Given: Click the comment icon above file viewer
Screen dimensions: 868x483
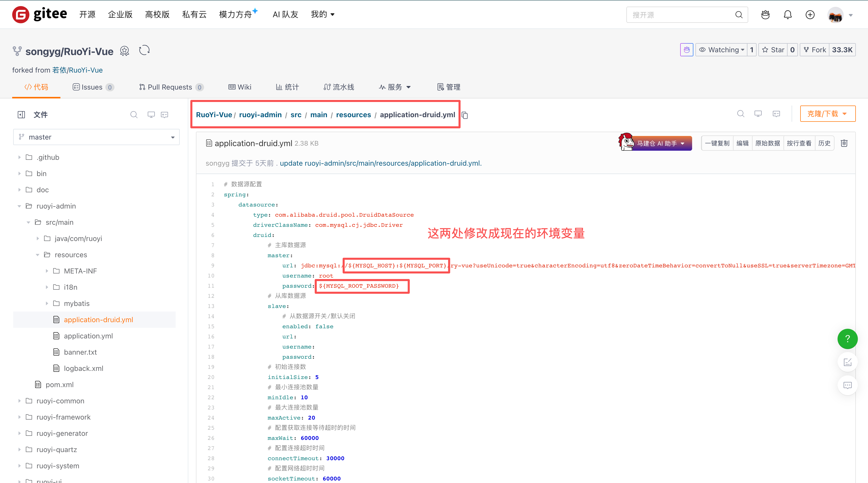Looking at the screenshot, I should click(776, 113).
